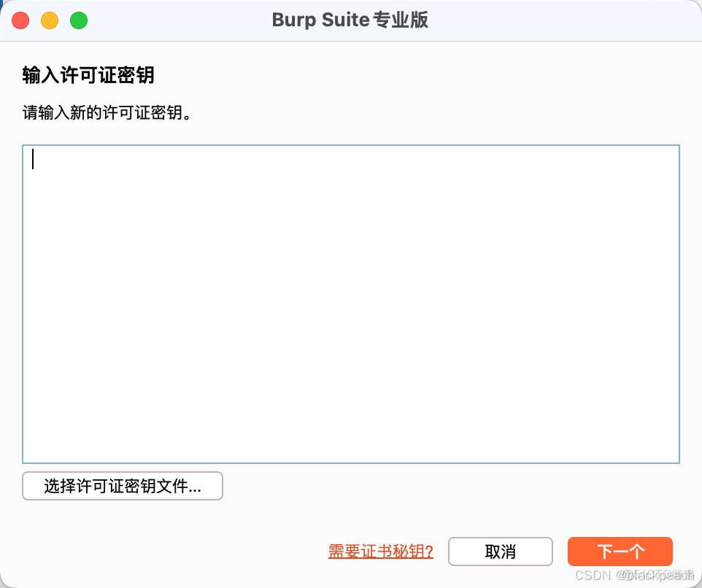Dismiss the dialog via 取消
This screenshot has width=702, height=588.
(x=500, y=552)
